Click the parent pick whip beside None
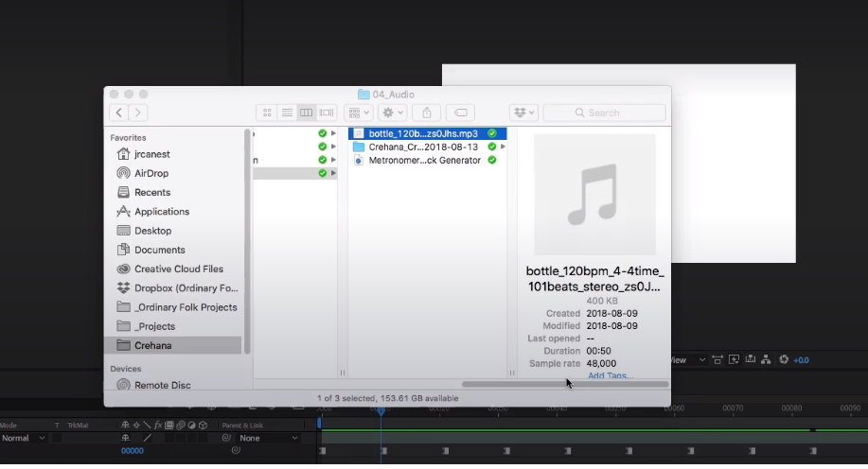This screenshot has width=868, height=469. tap(226, 438)
